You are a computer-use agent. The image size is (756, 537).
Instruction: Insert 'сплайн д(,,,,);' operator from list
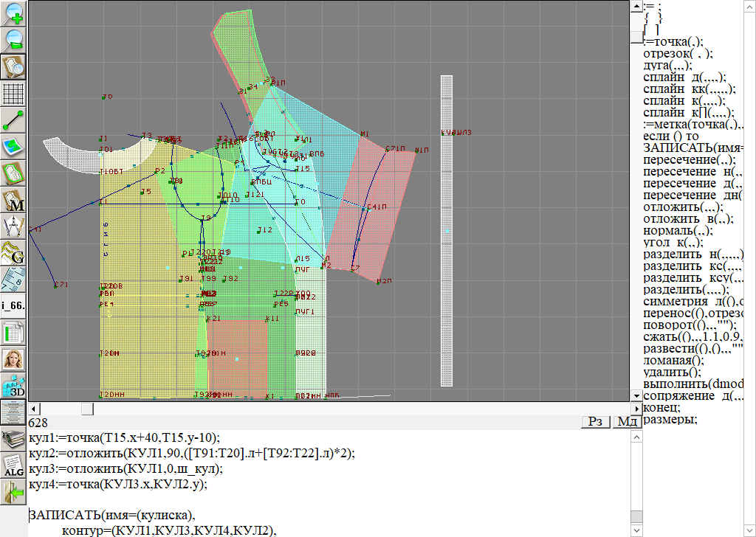(x=684, y=77)
